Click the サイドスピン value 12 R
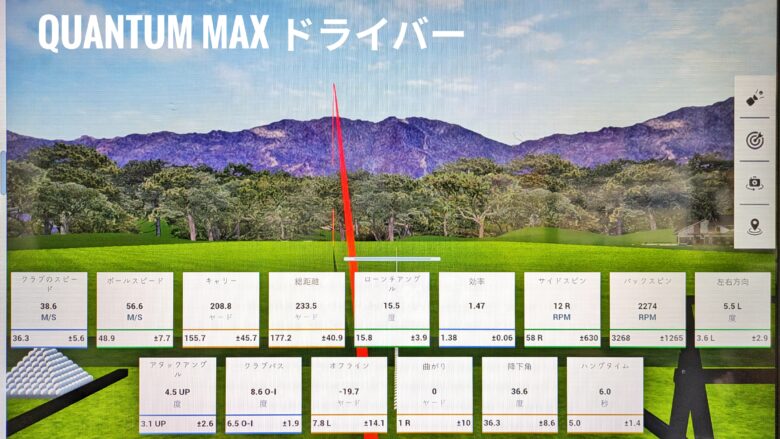The image size is (780, 439). [562, 306]
